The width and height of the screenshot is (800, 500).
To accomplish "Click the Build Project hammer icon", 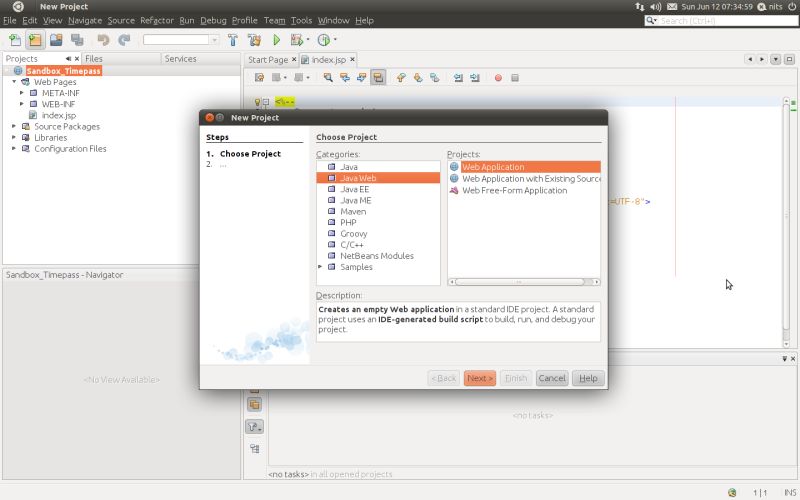I will click(233, 40).
